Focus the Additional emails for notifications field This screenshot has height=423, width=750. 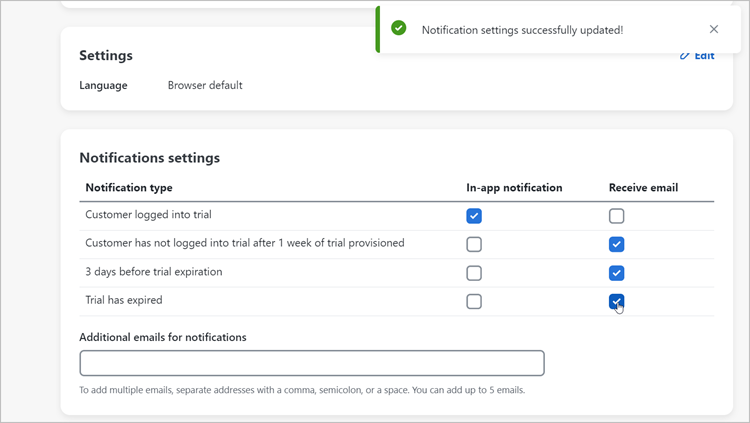[x=312, y=363]
